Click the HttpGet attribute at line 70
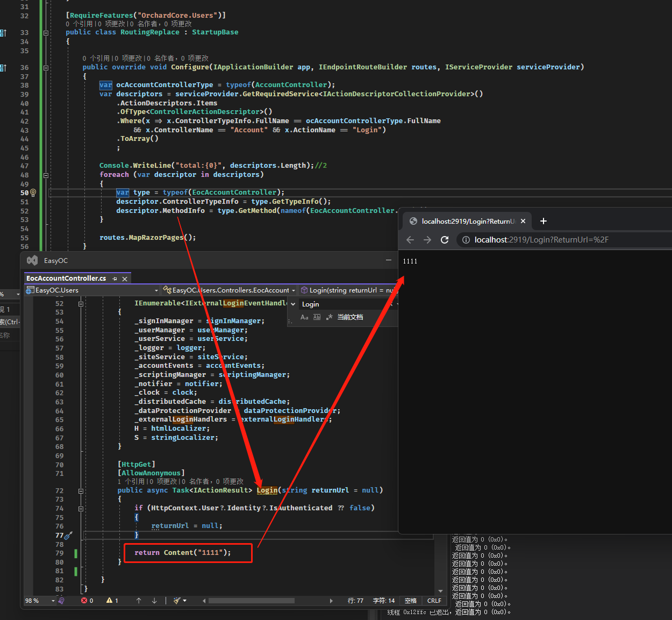This screenshot has height=620, width=672. click(137, 464)
